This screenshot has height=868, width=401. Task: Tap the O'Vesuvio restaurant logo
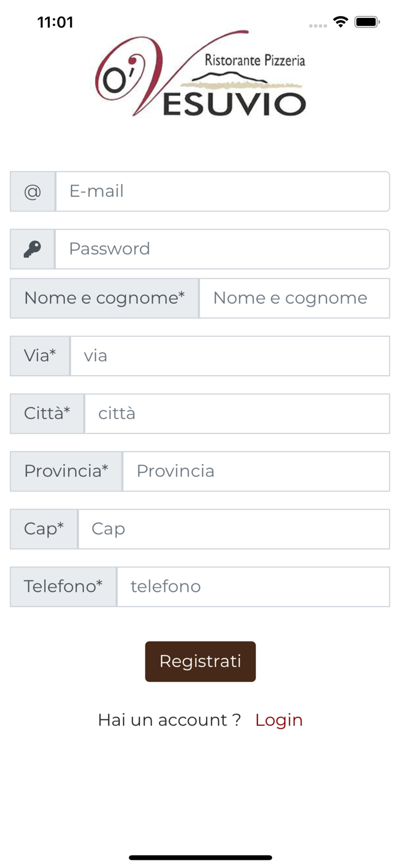[x=200, y=74]
